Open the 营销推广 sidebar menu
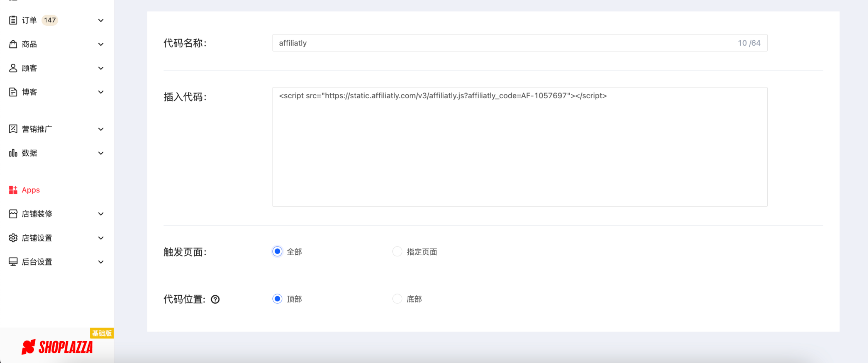 pyautogui.click(x=56, y=129)
